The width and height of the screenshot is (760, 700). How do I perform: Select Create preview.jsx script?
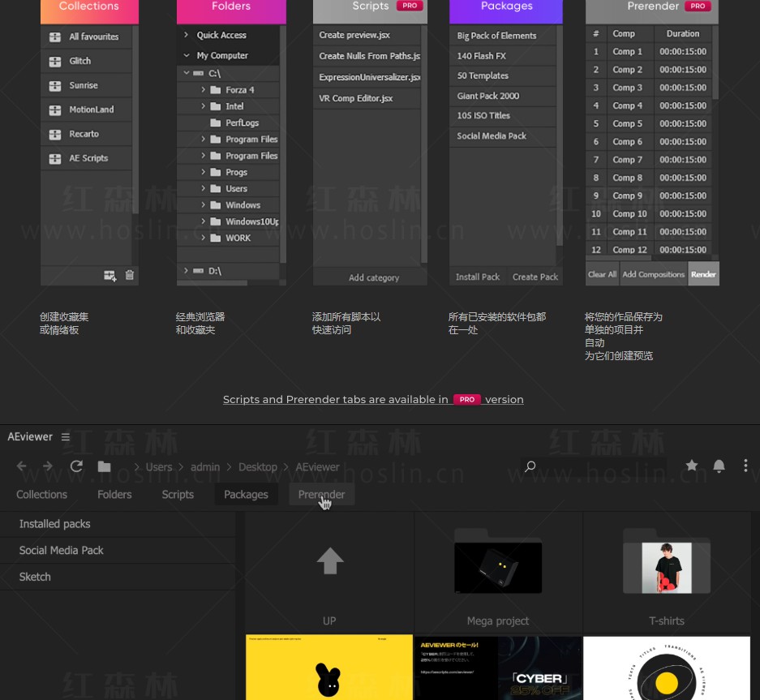367,35
